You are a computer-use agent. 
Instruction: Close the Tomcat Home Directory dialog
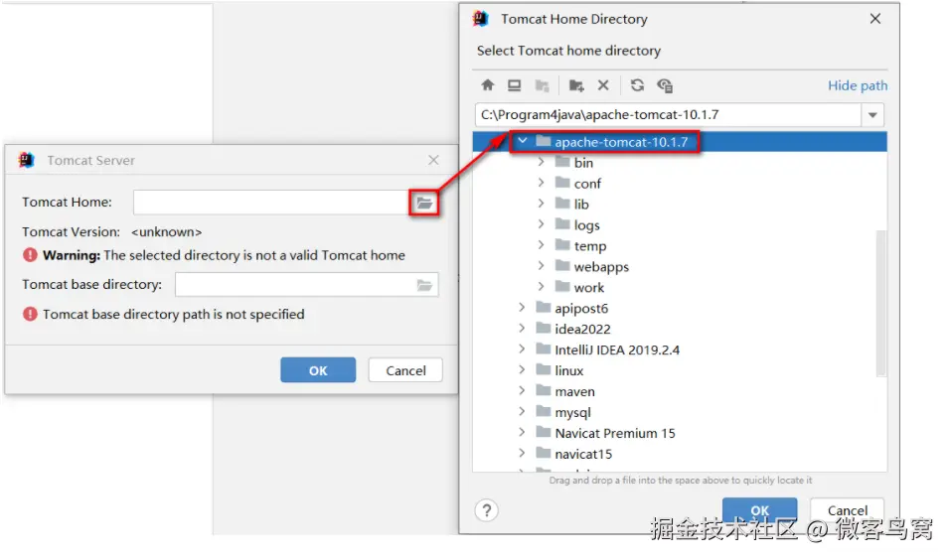(x=875, y=19)
